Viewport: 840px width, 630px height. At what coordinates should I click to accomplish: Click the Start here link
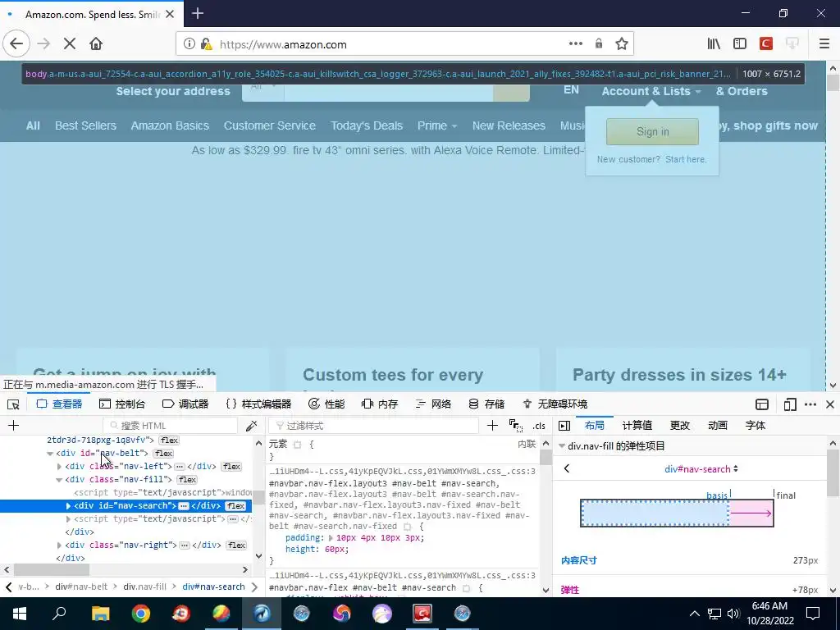tap(686, 160)
